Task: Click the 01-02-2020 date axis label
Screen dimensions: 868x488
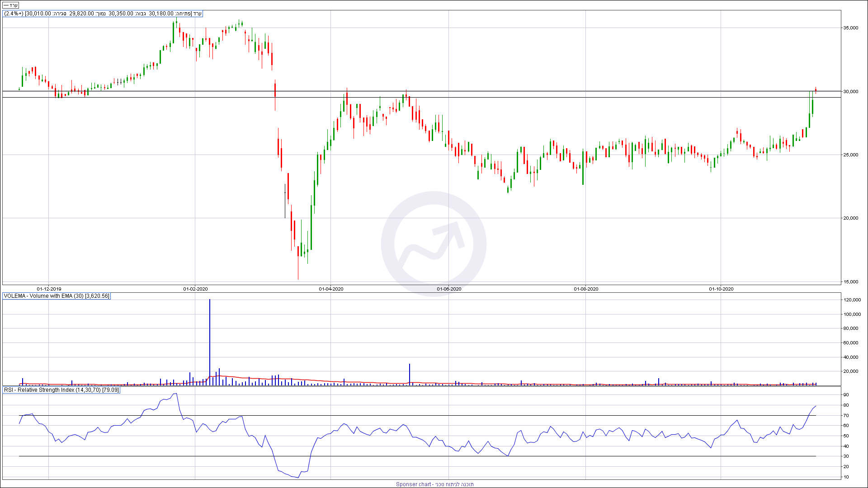Action: click(x=195, y=289)
